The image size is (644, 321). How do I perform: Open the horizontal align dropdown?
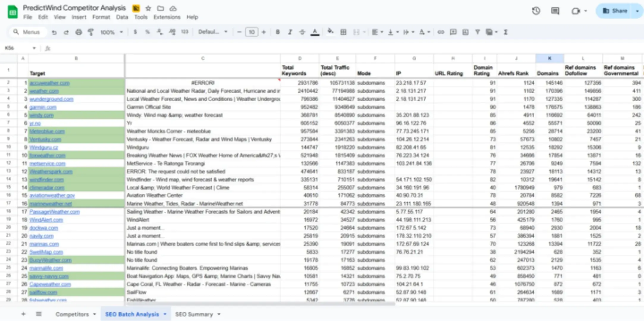pos(377,32)
